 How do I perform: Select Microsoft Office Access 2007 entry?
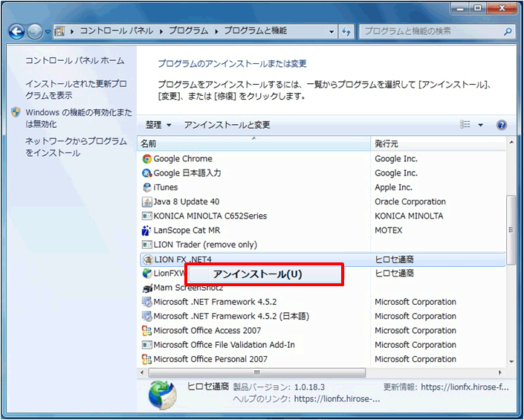point(207,331)
